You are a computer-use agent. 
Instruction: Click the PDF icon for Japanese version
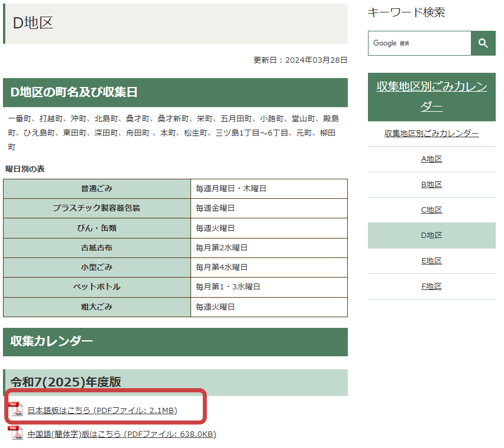pyautogui.click(x=16, y=410)
